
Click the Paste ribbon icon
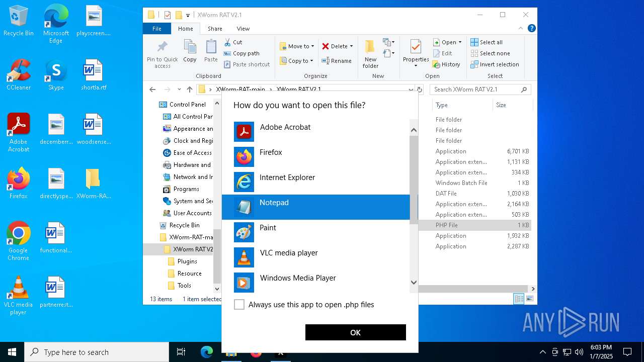tap(211, 51)
